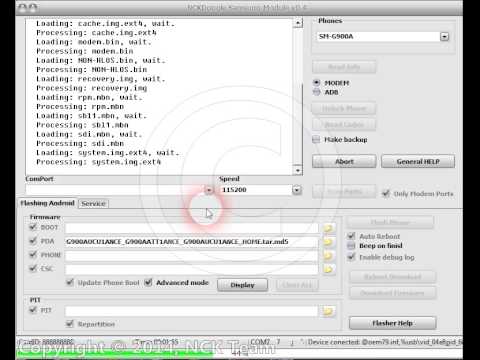Browse for PHONE firmware file folder icon
The height and width of the screenshot is (360, 480).
tap(328, 255)
